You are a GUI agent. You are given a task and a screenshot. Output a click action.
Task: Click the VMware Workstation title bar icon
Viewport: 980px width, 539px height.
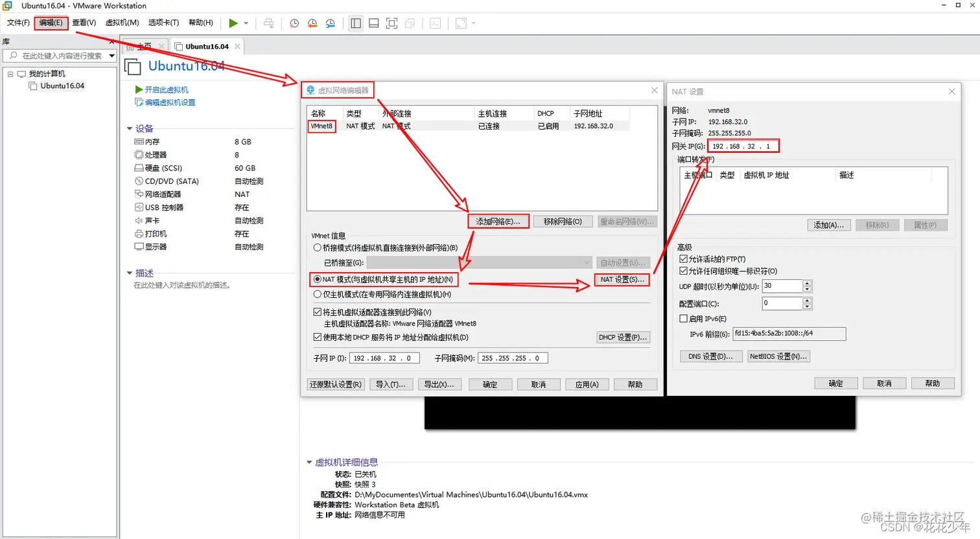tap(8, 6)
